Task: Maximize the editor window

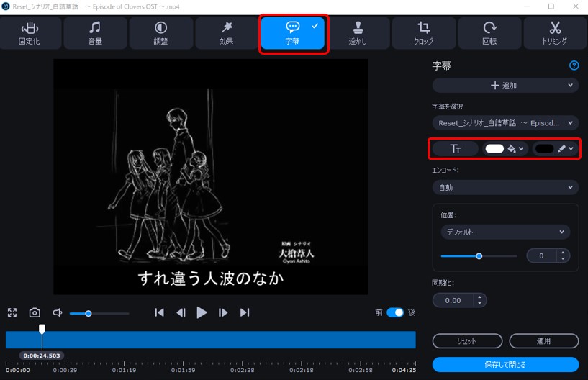Action: click(551, 6)
